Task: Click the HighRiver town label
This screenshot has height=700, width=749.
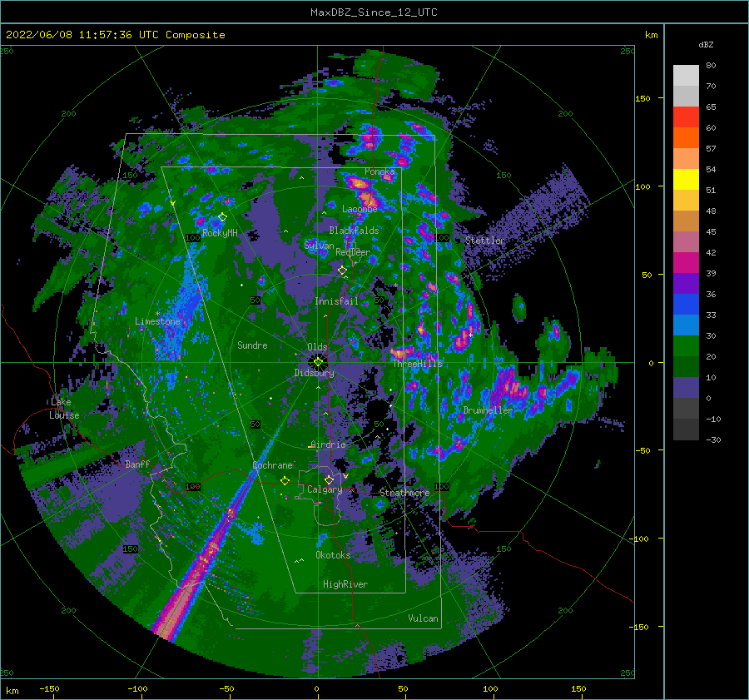Action: pos(345,584)
